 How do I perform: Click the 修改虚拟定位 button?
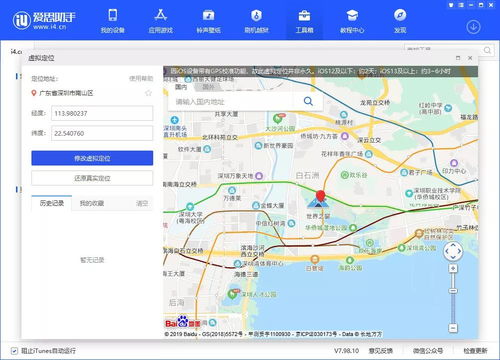pos(92,158)
